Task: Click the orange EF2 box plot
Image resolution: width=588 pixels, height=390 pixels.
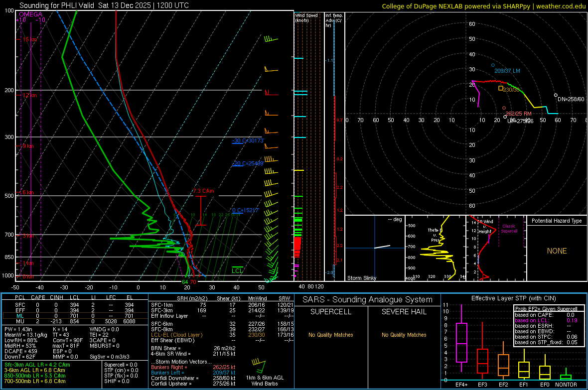Action: 503,360
